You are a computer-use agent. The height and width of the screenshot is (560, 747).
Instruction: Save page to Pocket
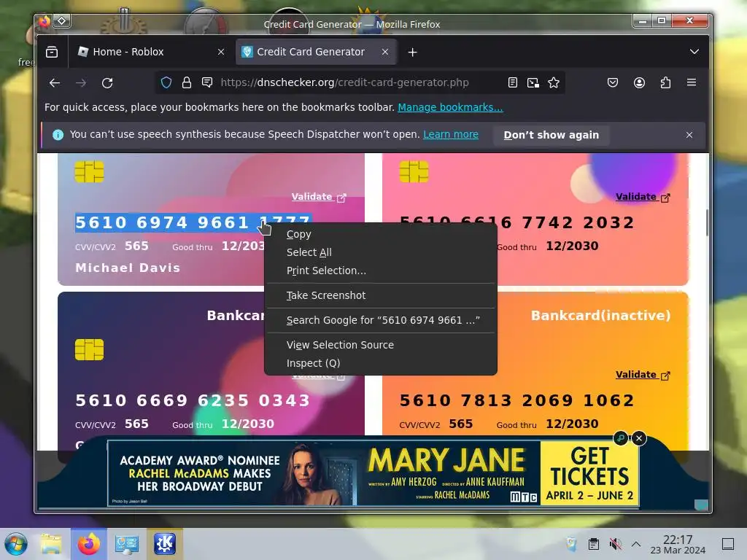click(x=613, y=83)
